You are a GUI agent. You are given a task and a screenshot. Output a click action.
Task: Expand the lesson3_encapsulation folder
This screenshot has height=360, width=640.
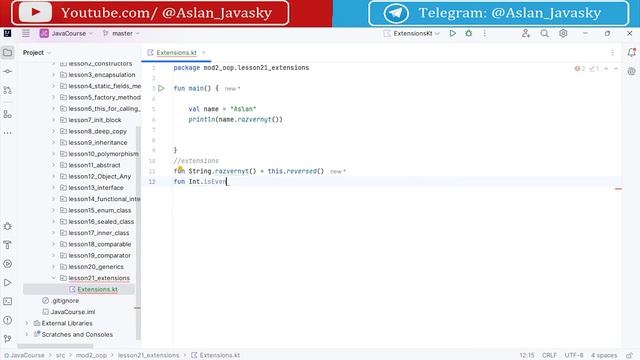[53, 75]
